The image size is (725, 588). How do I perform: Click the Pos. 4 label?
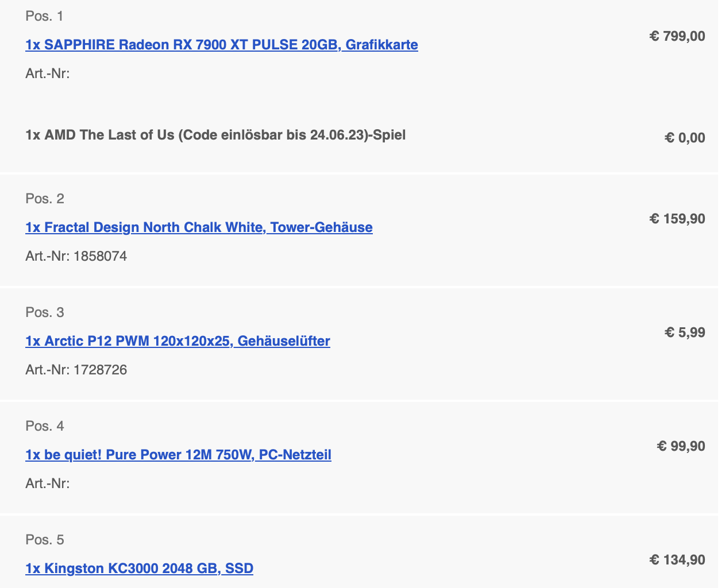[45, 426]
